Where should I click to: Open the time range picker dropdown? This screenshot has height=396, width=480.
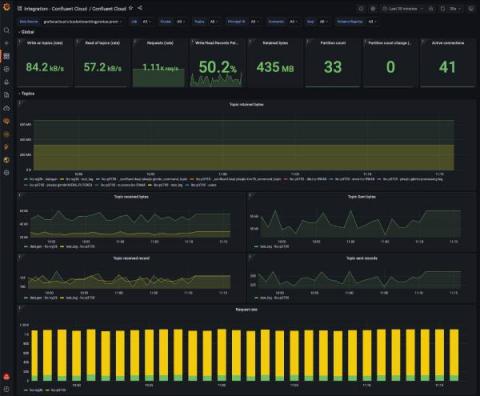[403, 9]
